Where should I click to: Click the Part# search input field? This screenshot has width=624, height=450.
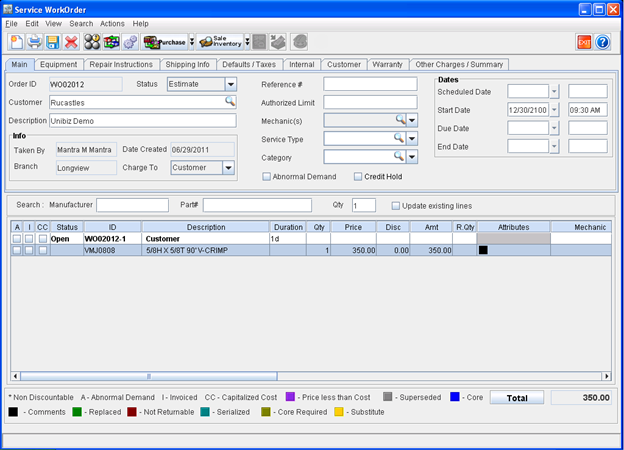[x=257, y=205]
